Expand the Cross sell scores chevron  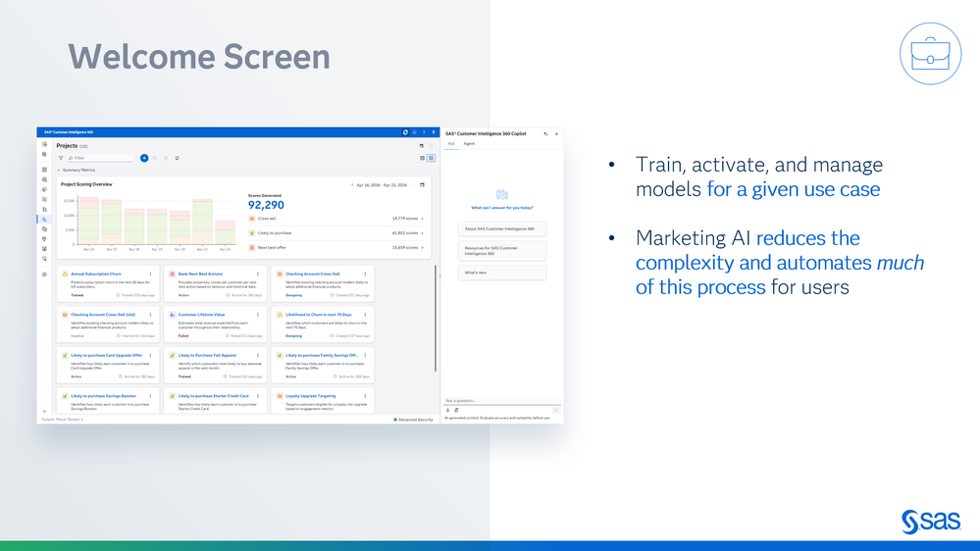click(x=423, y=219)
